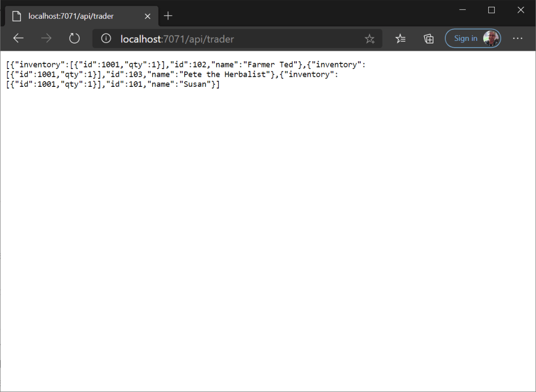Image resolution: width=536 pixels, height=392 pixels.
Task: View site information for localhost
Action: point(106,39)
